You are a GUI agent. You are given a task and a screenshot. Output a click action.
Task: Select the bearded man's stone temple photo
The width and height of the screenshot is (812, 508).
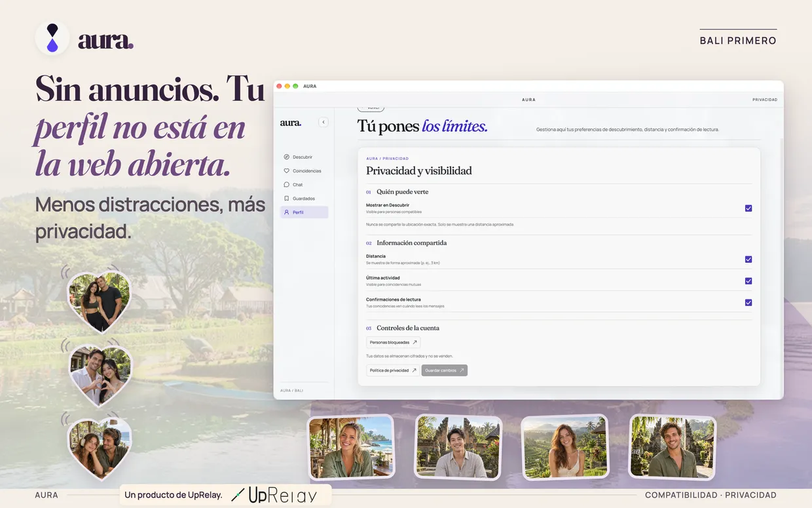673,447
